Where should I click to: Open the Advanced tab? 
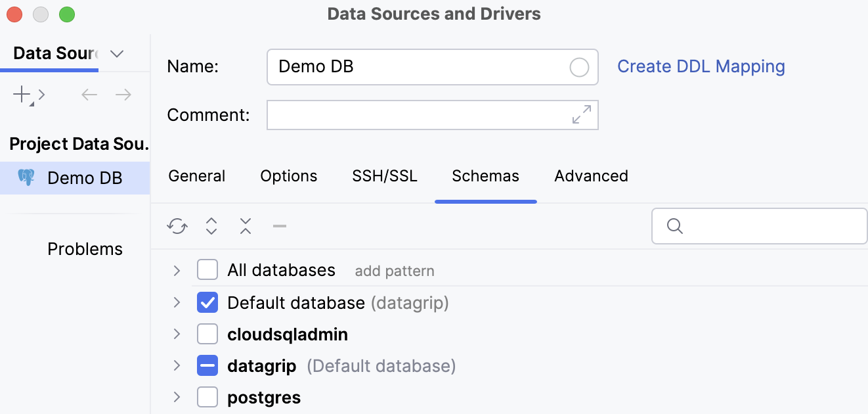[x=590, y=176]
